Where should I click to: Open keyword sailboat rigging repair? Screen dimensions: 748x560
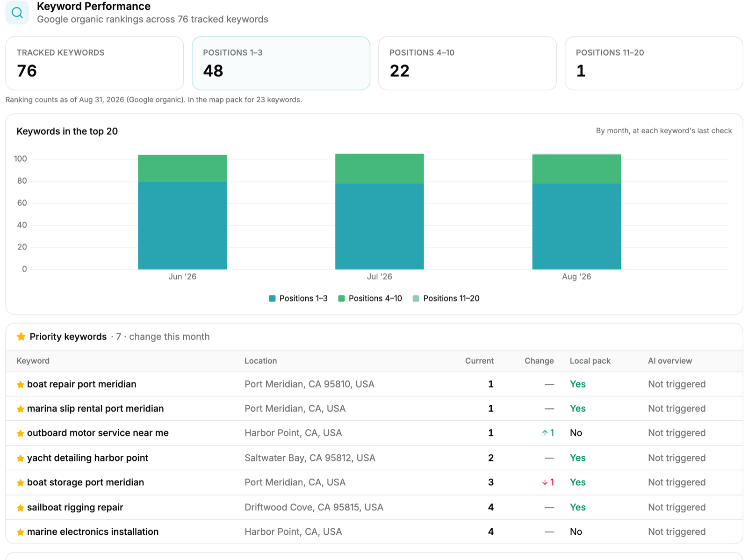pyautogui.click(x=75, y=507)
